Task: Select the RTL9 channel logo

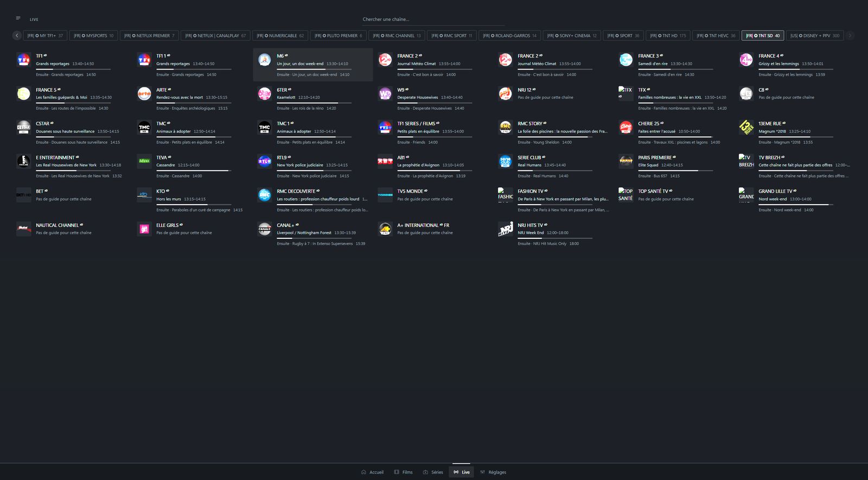Action: (x=265, y=161)
